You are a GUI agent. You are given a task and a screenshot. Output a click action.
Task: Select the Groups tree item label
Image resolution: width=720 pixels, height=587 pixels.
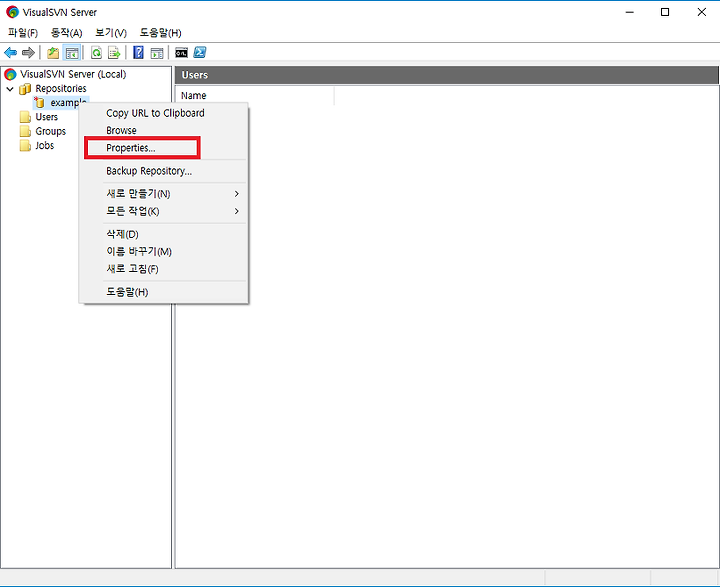pyautogui.click(x=51, y=131)
